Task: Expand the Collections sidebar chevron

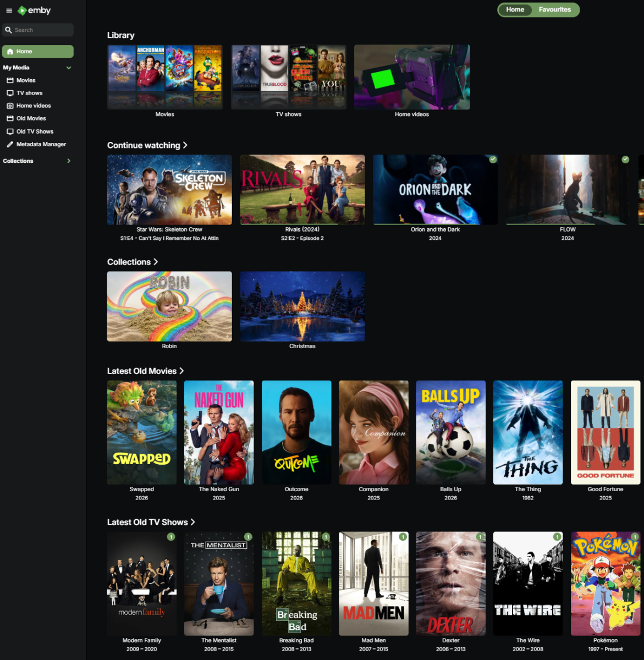Action: pos(69,161)
